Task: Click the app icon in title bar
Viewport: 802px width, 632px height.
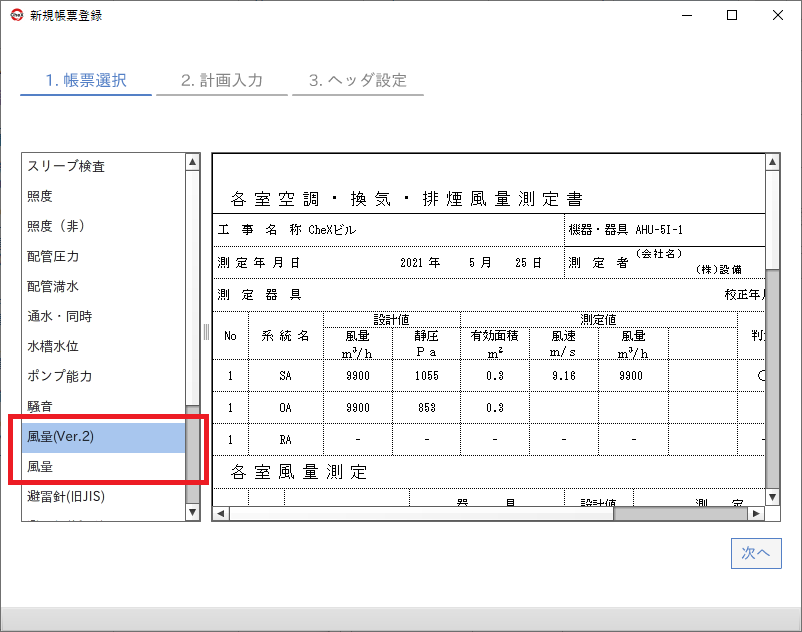Action: coord(16,15)
